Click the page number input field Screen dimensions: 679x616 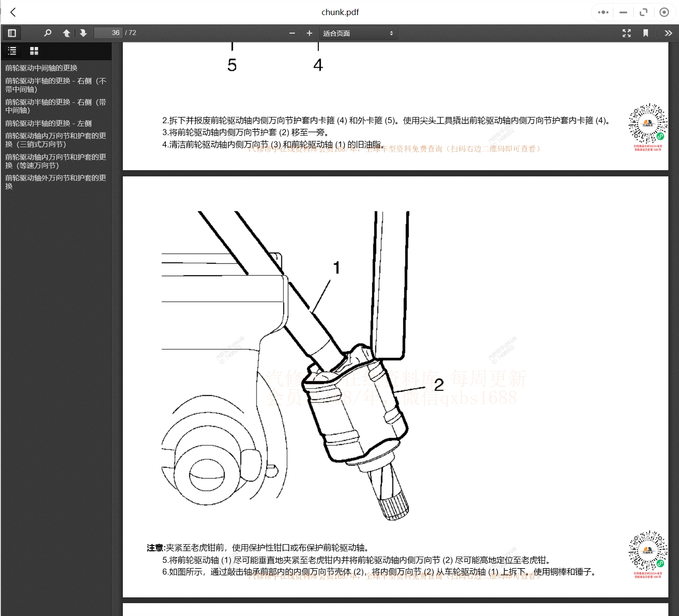pos(108,33)
